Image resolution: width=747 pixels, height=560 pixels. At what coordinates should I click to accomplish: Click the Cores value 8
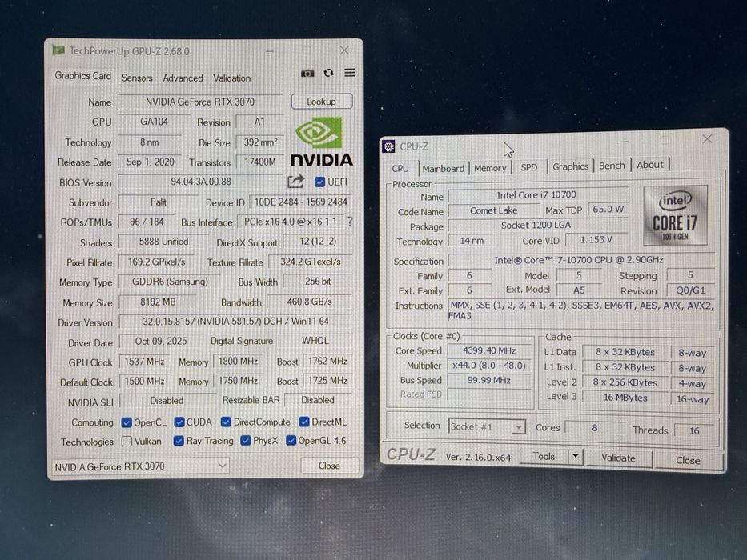[595, 428]
